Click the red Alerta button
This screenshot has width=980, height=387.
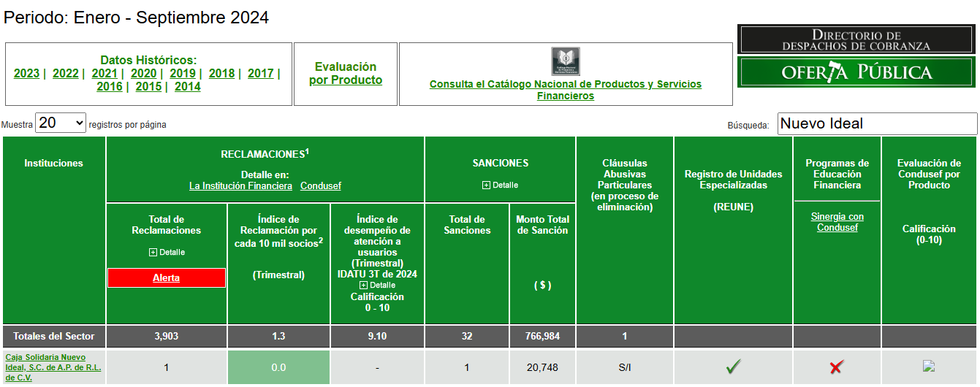[166, 278]
